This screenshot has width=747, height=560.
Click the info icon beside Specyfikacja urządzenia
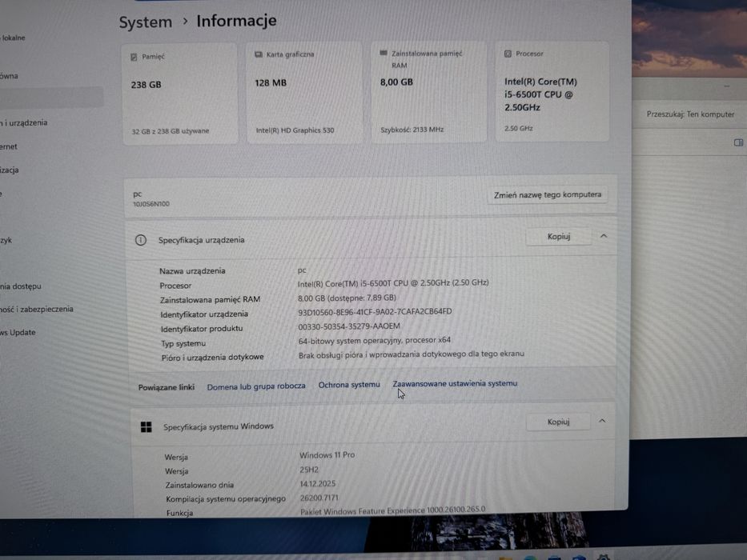click(141, 240)
